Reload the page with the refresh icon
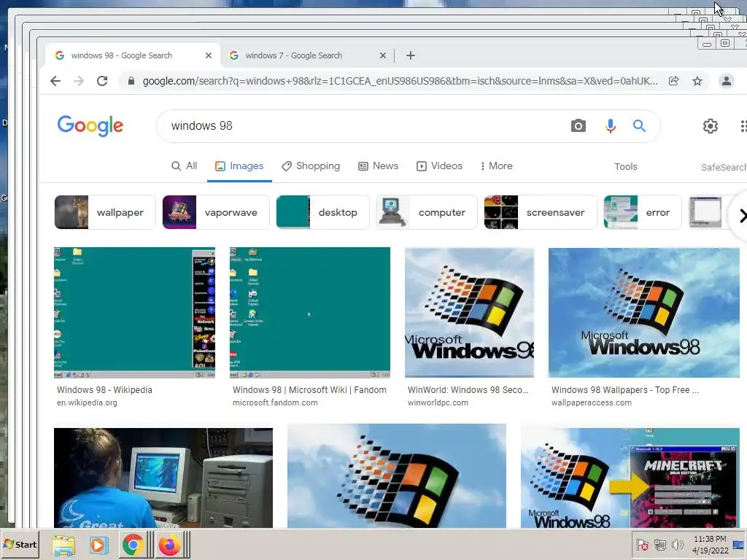Screen dimensions: 747x560 pos(102,81)
